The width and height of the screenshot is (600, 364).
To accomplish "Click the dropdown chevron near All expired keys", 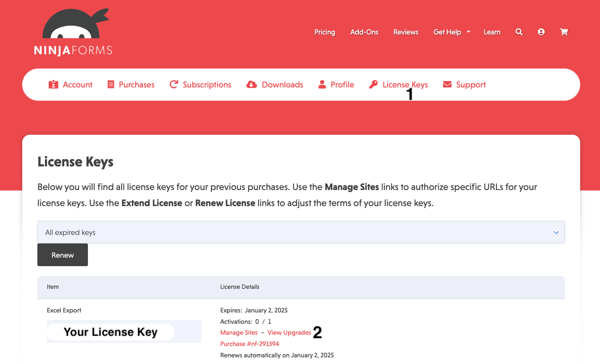I will click(556, 232).
